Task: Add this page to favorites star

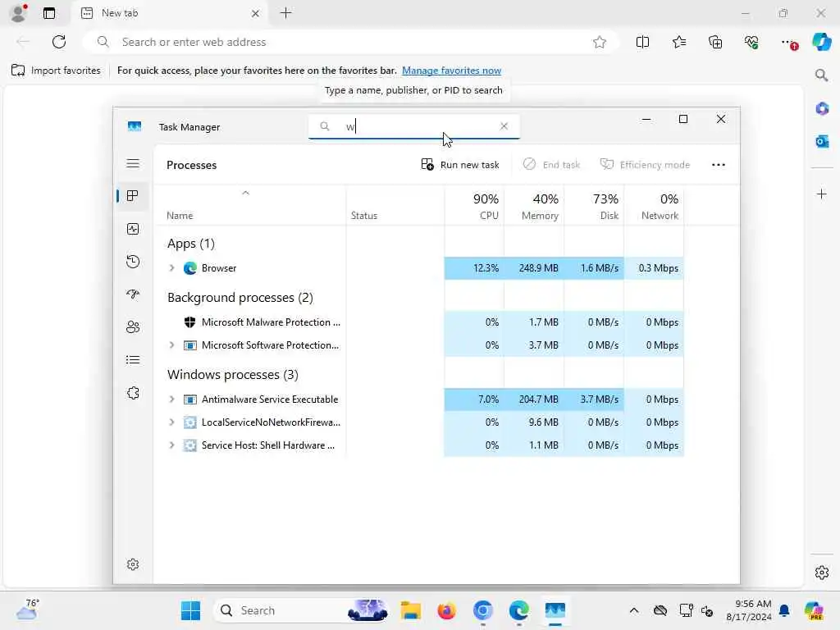Action: [600, 42]
